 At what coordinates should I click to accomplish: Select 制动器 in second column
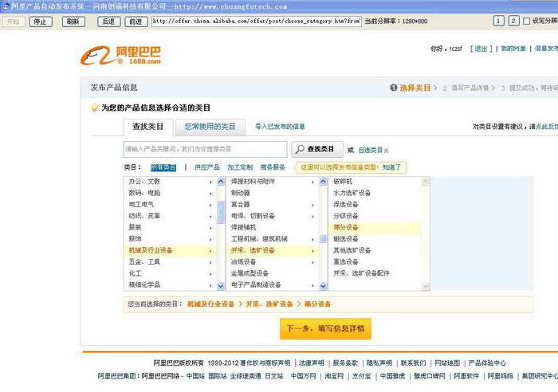273,193
